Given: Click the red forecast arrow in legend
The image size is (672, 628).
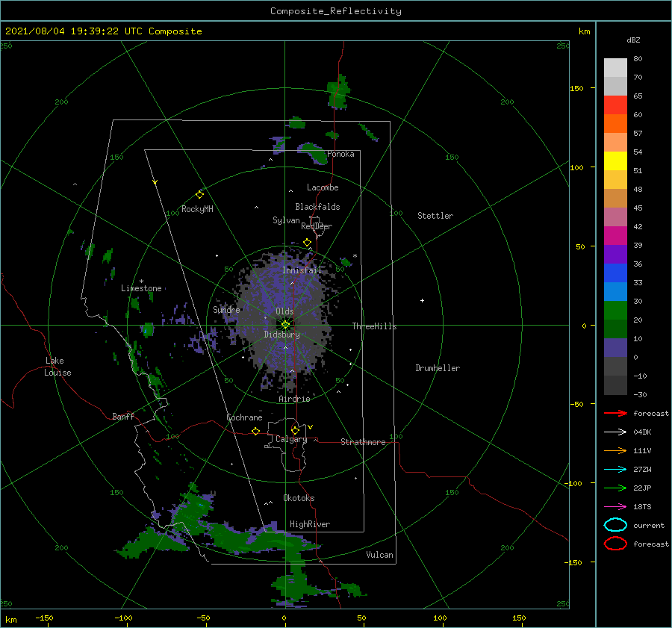Looking at the screenshot, I should (x=615, y=413).
